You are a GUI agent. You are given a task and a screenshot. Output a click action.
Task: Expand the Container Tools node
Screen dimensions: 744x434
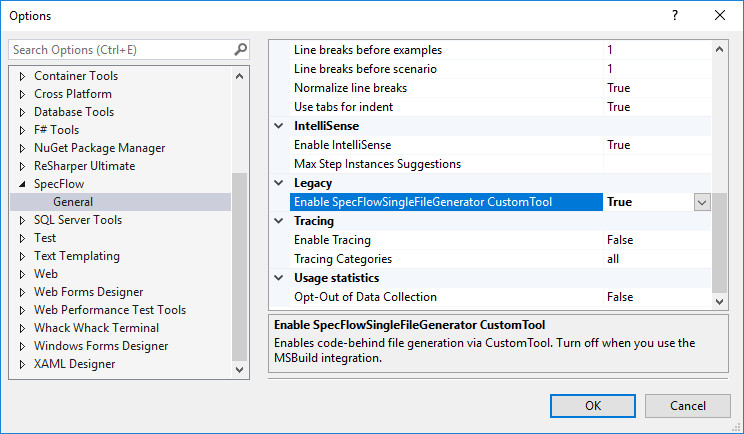click(22, 76)
